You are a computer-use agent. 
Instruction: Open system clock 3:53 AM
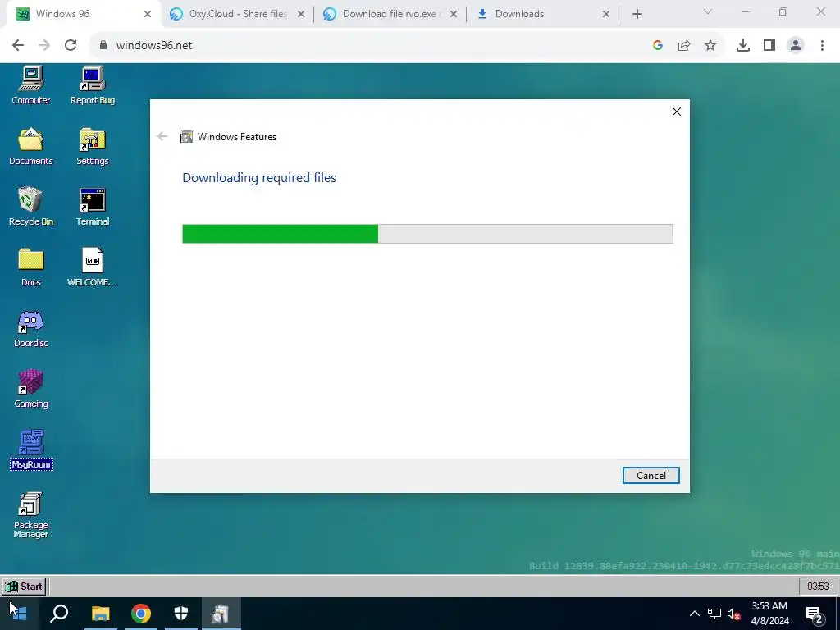(x=769, y=614)
